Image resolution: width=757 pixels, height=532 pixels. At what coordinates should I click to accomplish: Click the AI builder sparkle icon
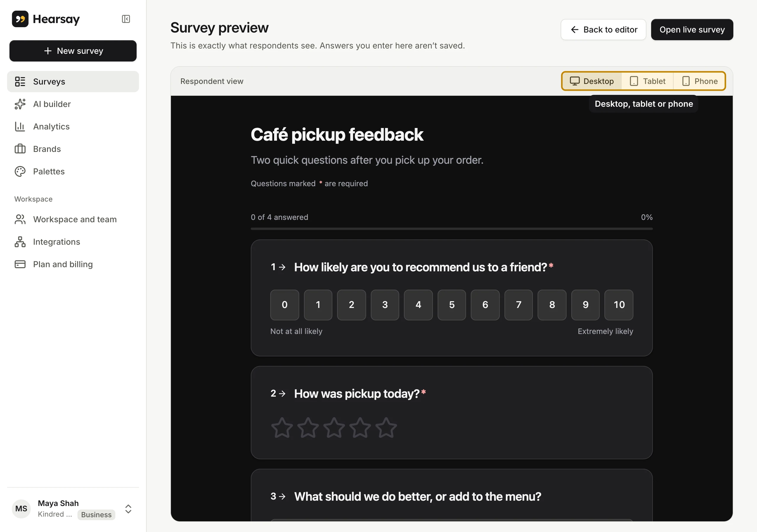(20, 104)
